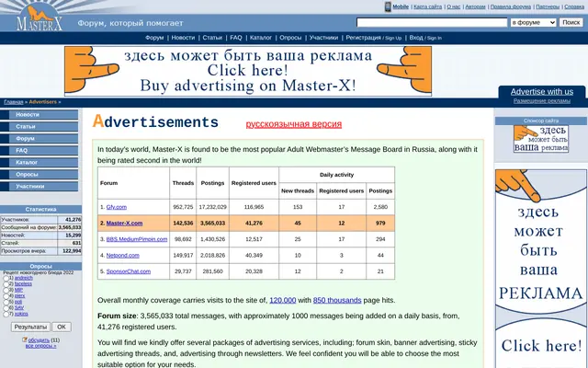Open Netpond.com link in forum table
The image size is (588, 368).
tap(122, 256)
